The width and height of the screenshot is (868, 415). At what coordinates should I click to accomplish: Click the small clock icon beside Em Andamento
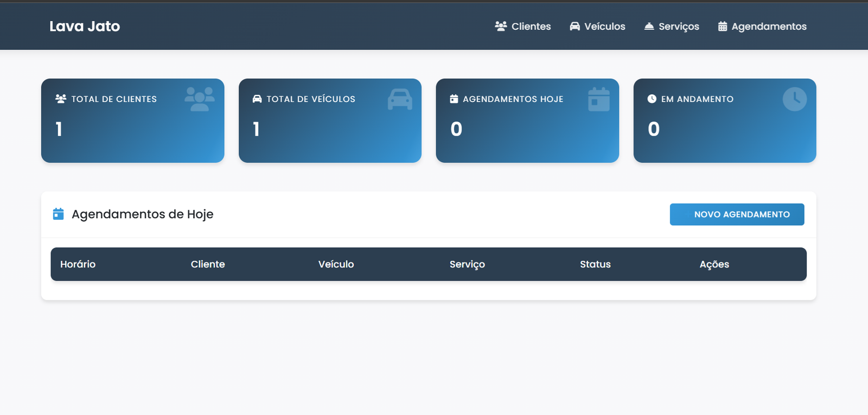tap(652, 99)
